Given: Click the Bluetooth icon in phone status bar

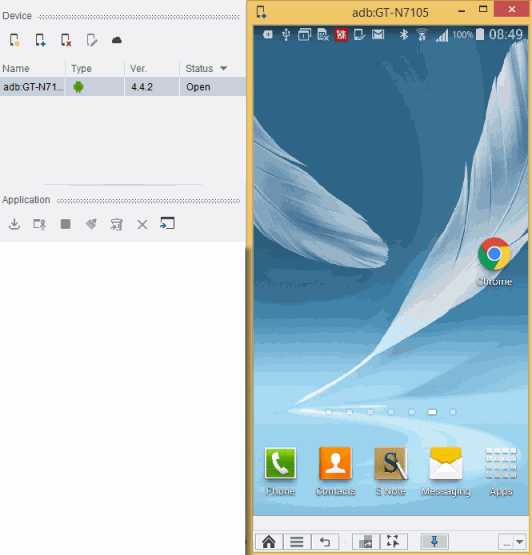Looking at the screenshot, I should 404,34.
